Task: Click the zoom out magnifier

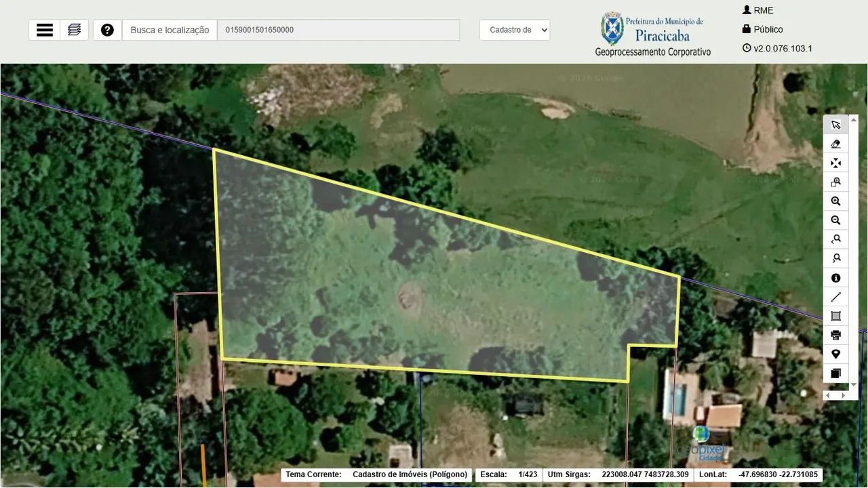Action: [835, 220]
